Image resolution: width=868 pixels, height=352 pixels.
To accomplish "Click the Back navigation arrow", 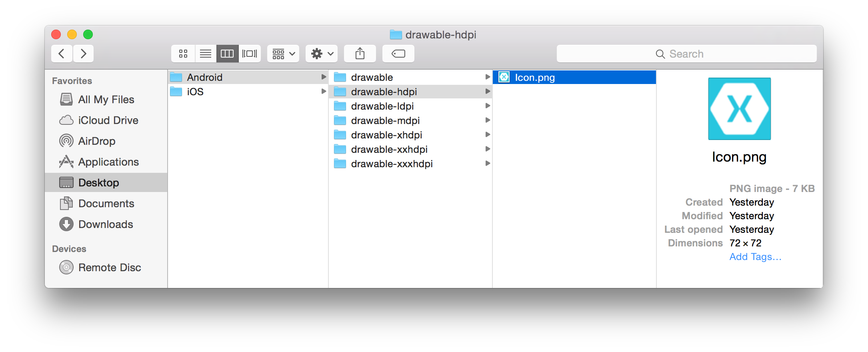I will pyautogui.click(x=62, y=54).
